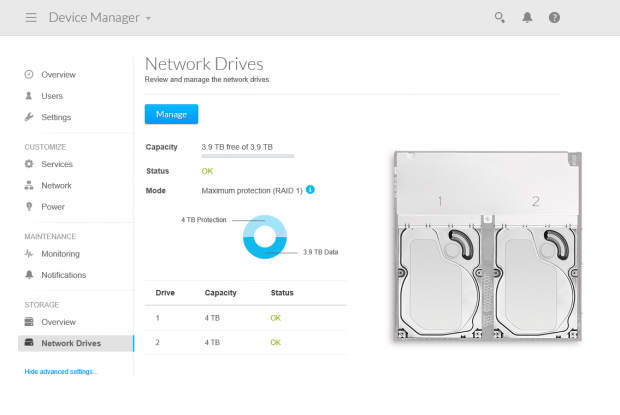Click the search icon in header
Screen dimensions: 620x415
coord(499,17)
